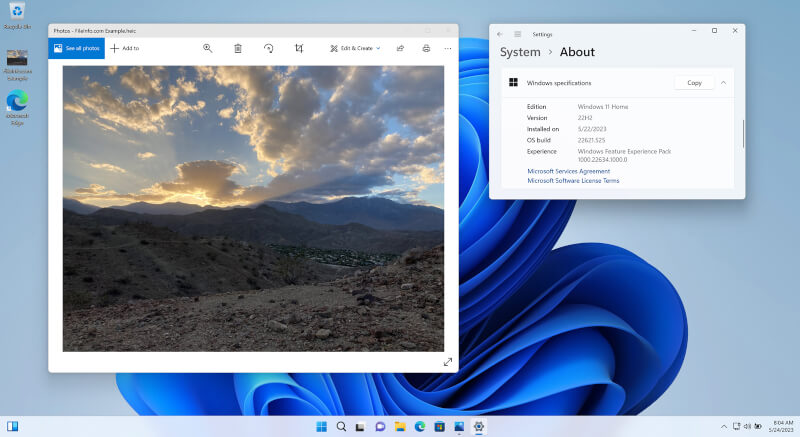Select the photo file icon on desktop
The width and height of the screenshot is (800, 437).
click(17, 65)
